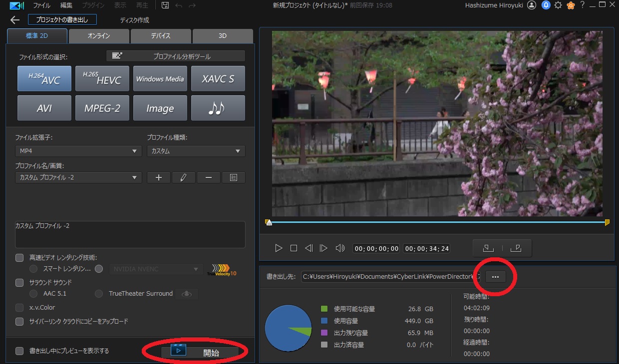Click the save project floppy icon
This screenshot has height=364, width=619.
coord(165,5)
